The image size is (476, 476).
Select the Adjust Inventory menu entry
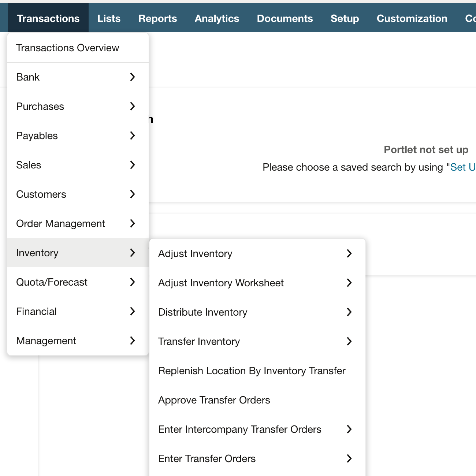[257, 253]
